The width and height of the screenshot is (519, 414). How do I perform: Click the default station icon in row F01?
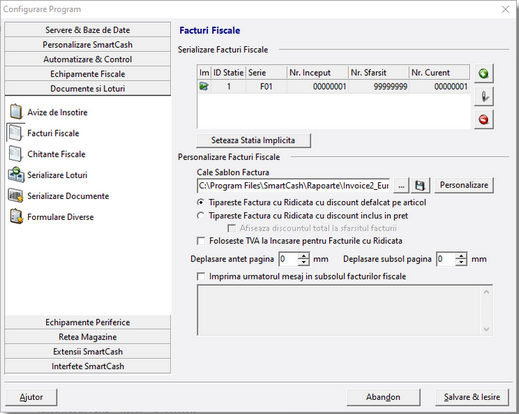pos(204,87)
